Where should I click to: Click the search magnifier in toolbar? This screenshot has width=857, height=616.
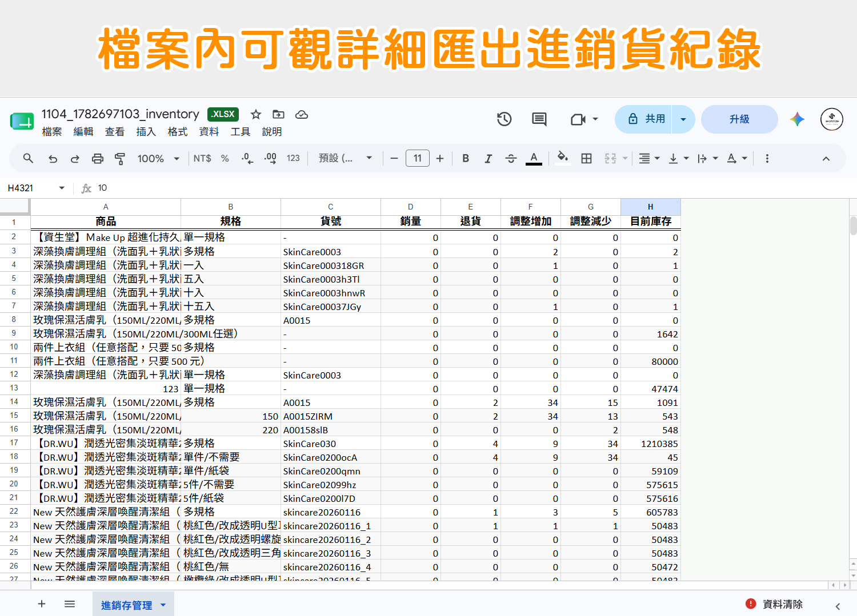pyautogui.click(x=28, y=158)
